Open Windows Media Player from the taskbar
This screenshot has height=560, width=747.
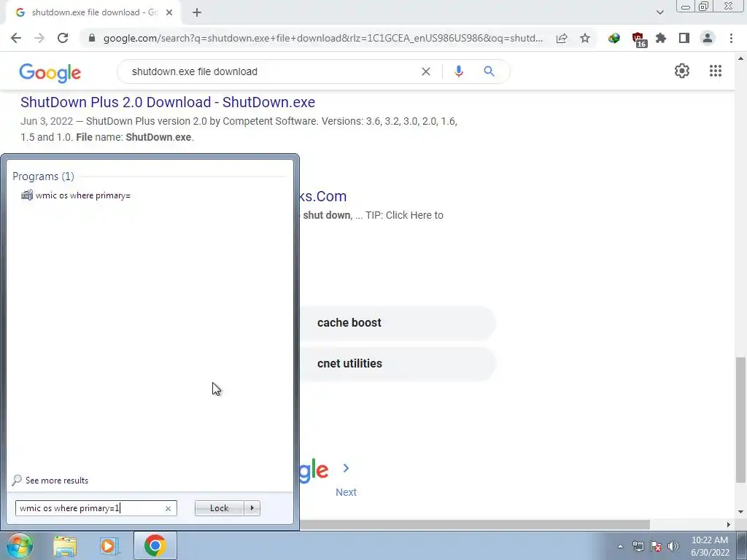108,546
